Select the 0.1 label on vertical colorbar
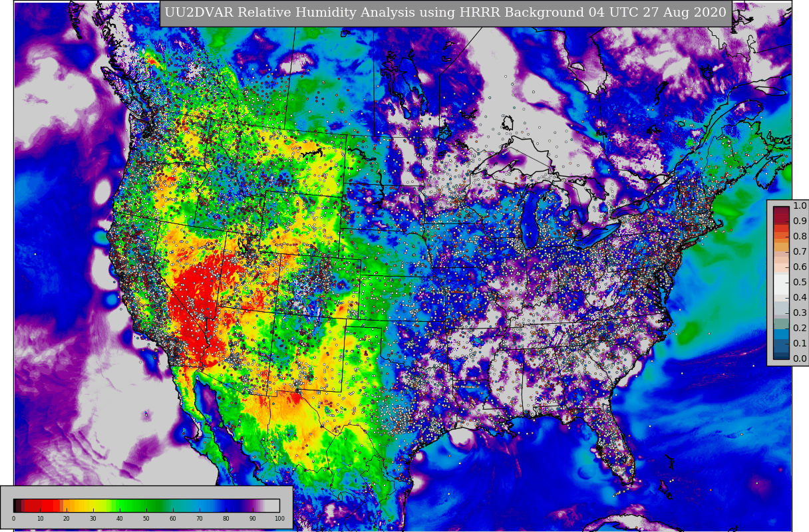This screenshot has width=809, height=532. tap(800, 344)
